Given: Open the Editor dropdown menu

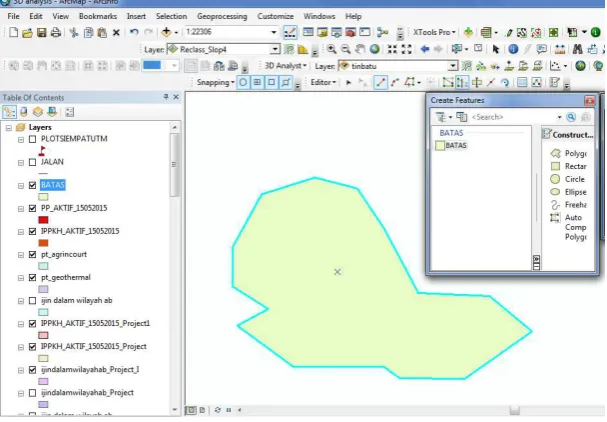Looking at the screenshot, I should point(323,82).
